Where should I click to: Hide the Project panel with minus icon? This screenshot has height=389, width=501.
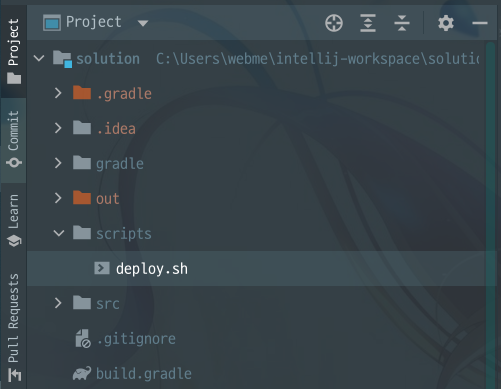coord(480,23)
